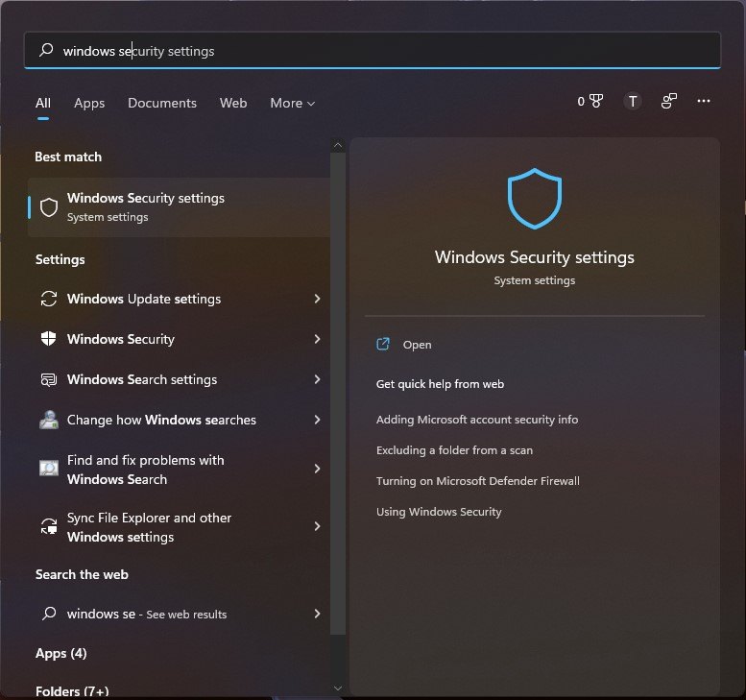Open 'Using Windows Security' help link
The height and width of the screenshot is (700, 746).
tap(439, 512)
